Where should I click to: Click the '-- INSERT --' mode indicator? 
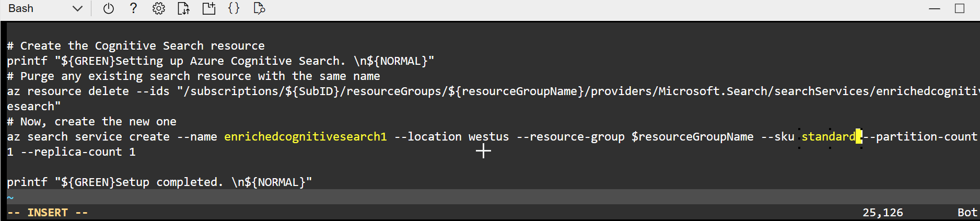(x=48, y=213)
